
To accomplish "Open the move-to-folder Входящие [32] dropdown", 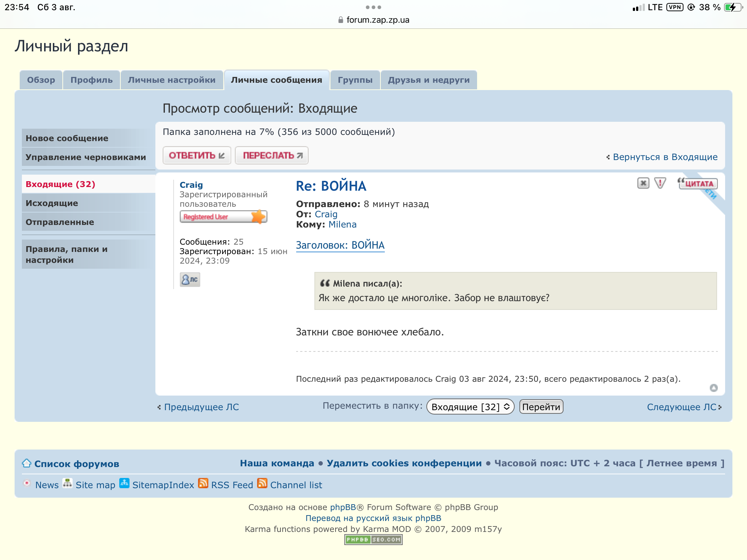I will [x=470, y=407].
